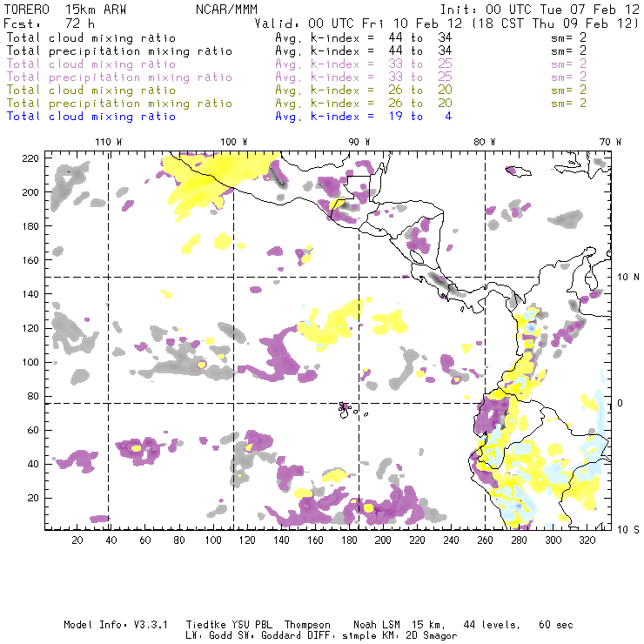644x644 pixels.
Task: Click the '100 W' longitude label
Action: (234, 142)
